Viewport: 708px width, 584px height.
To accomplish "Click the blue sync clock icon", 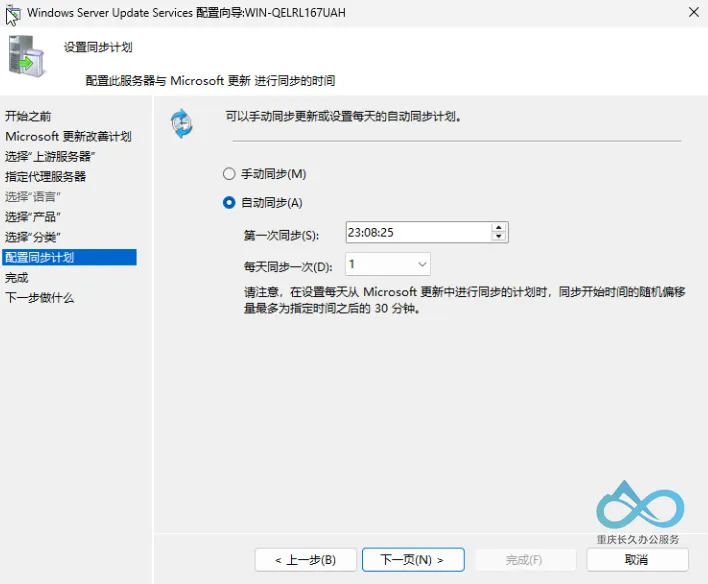I will 182,123.
